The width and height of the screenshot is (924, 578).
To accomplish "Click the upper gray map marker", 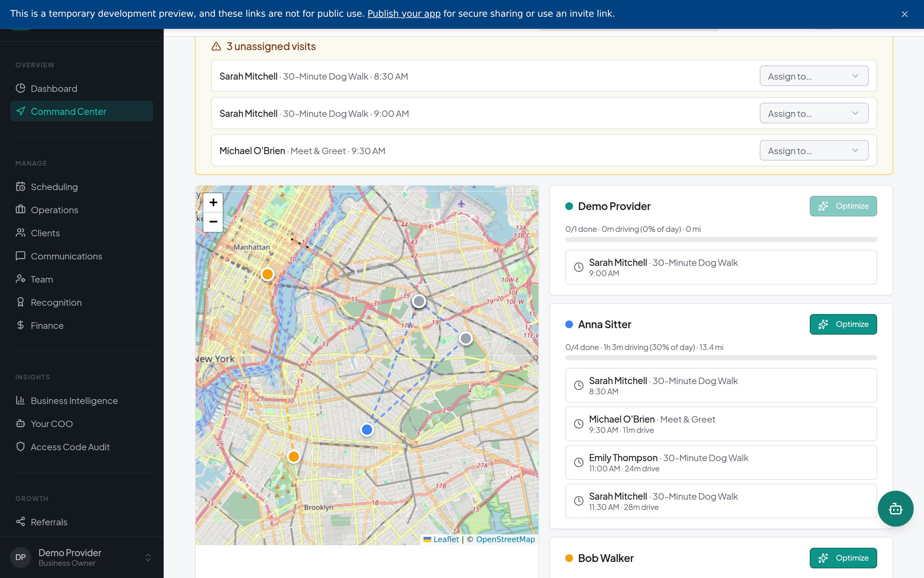I will (419, 301).
